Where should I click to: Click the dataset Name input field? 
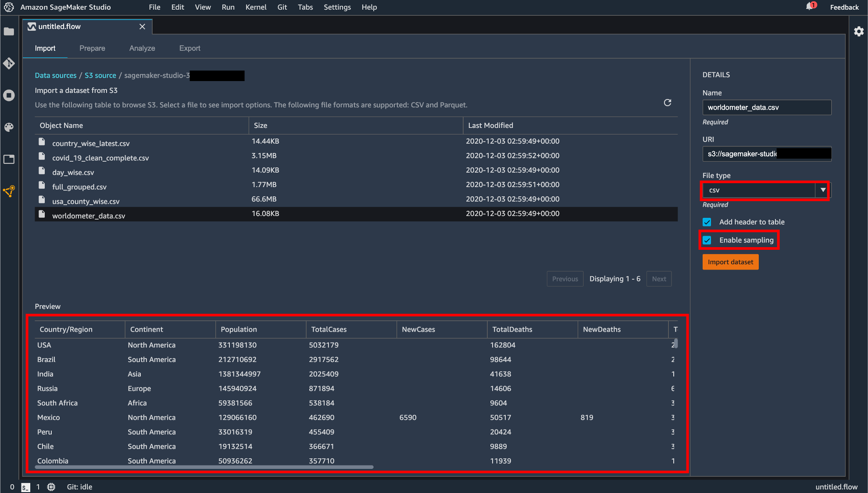point(766,107)
